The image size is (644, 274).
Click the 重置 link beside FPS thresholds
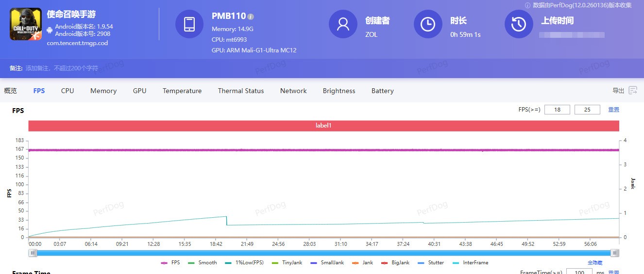[613, 110]
